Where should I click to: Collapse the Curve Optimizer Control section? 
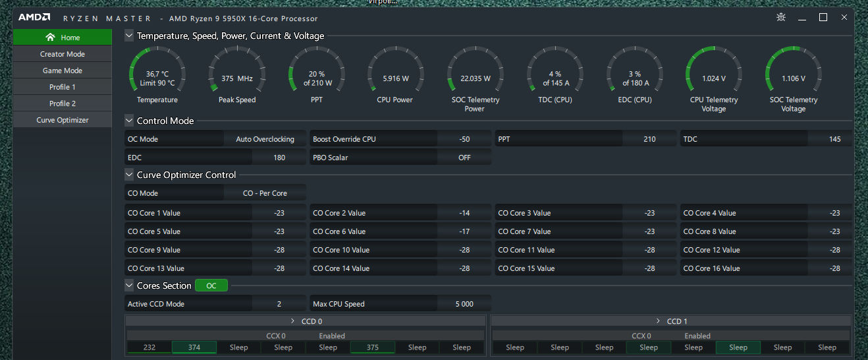[x=129, y=175]
